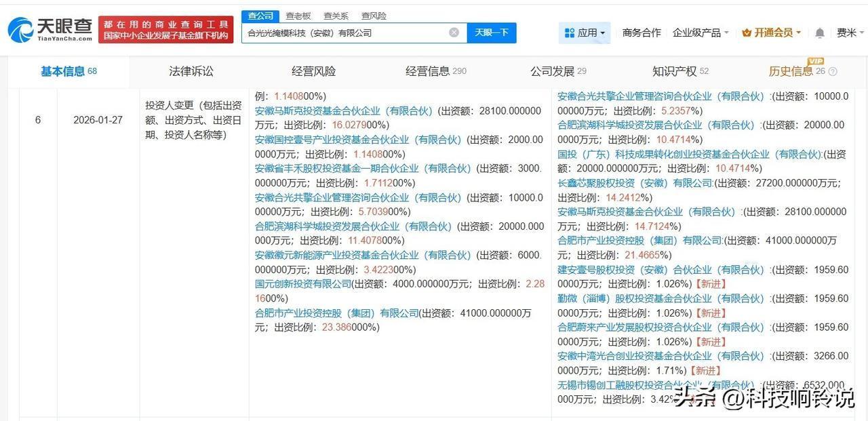Open the help icon next to 历史信息

click(833, 72)
